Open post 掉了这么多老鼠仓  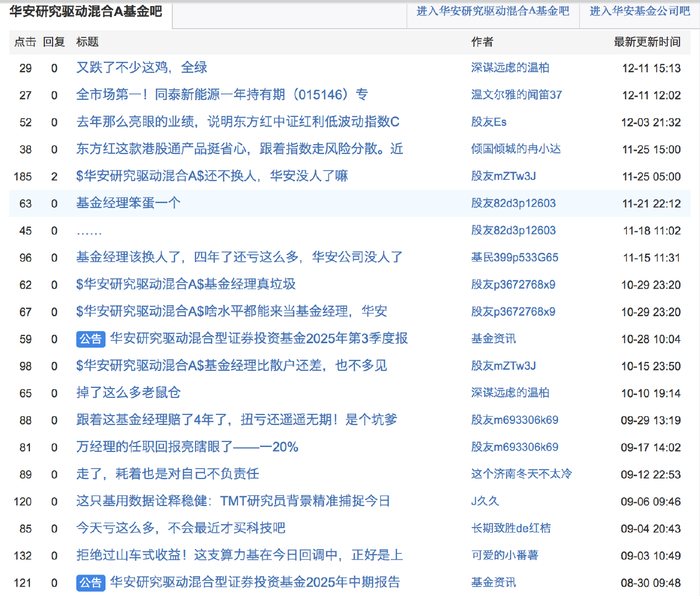pos(128,393)
